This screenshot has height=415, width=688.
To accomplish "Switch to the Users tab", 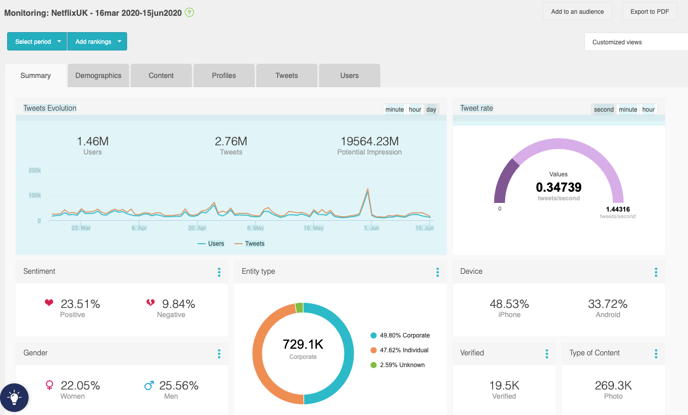I will click(x=349, y=75).
